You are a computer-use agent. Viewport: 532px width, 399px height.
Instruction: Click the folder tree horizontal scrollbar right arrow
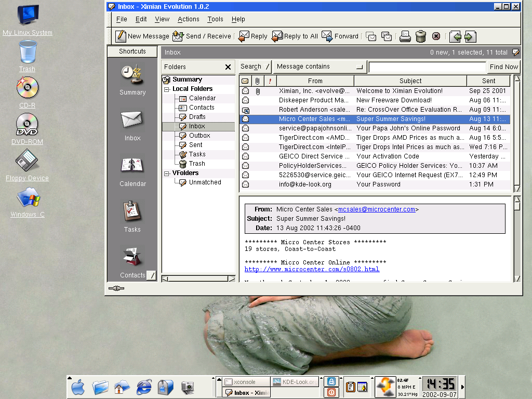[x=232, y=279]
